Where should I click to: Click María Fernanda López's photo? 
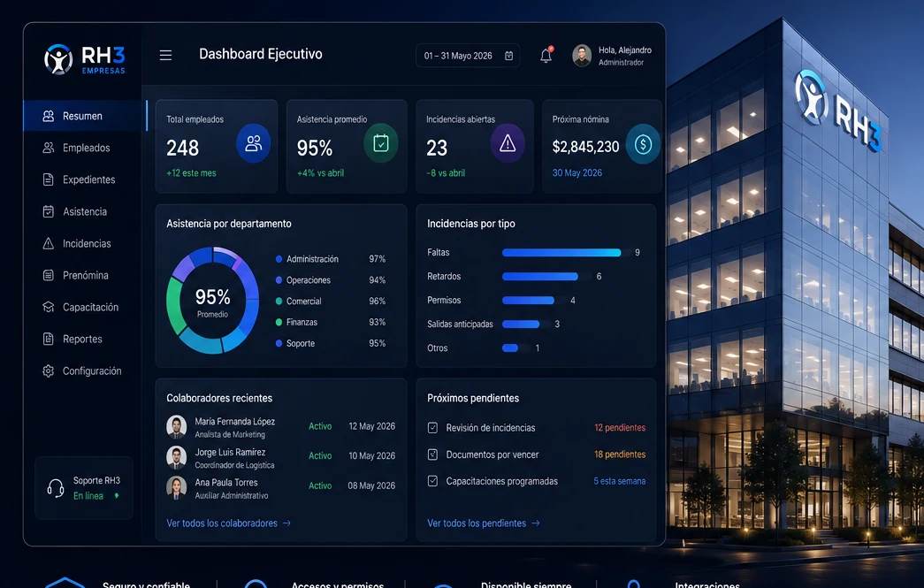tap(176, 426)
